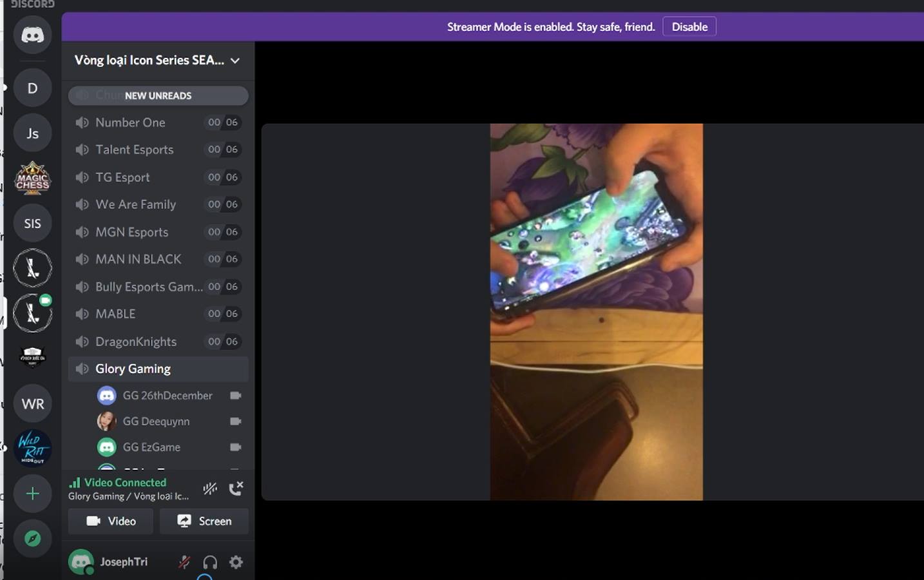924x580 pixels.
Task: Disable Streamer Mode button
Action: (689, 26)
